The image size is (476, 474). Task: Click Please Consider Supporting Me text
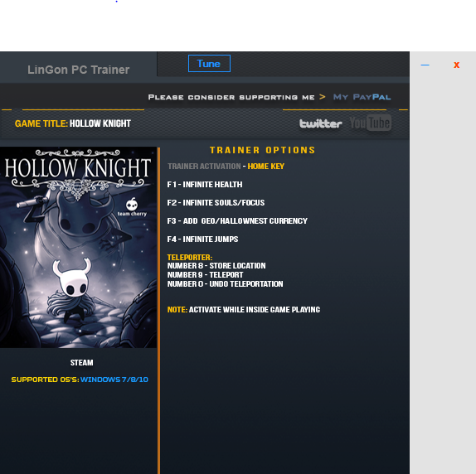click(231, 97)
